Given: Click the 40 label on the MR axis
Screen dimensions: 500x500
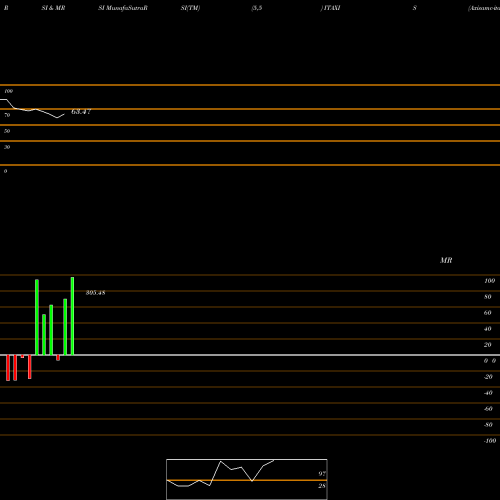Looking at the screenshot, I should pos(488,329).
